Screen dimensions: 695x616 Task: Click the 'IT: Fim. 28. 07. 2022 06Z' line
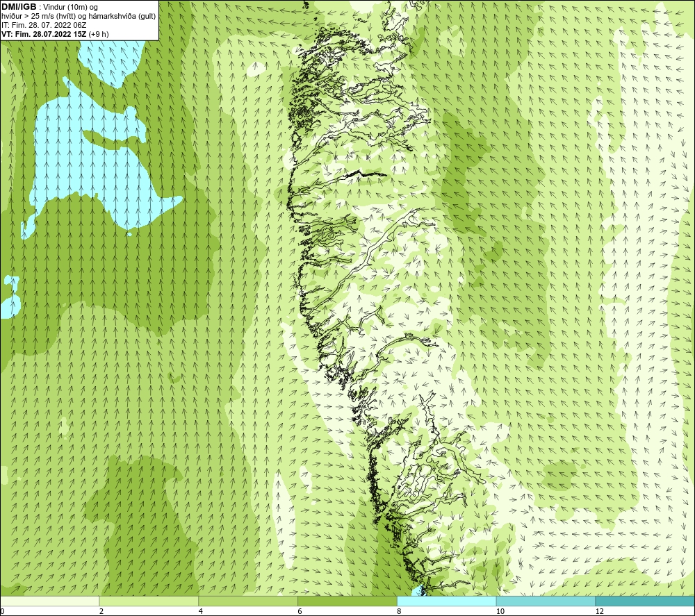(x=44, y=25)
